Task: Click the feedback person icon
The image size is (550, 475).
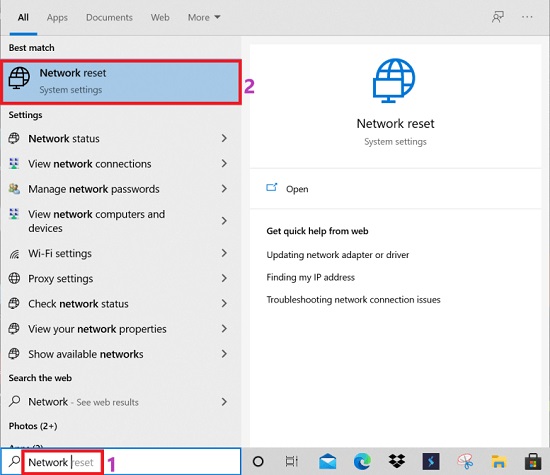Action: [x=498, y=17]
